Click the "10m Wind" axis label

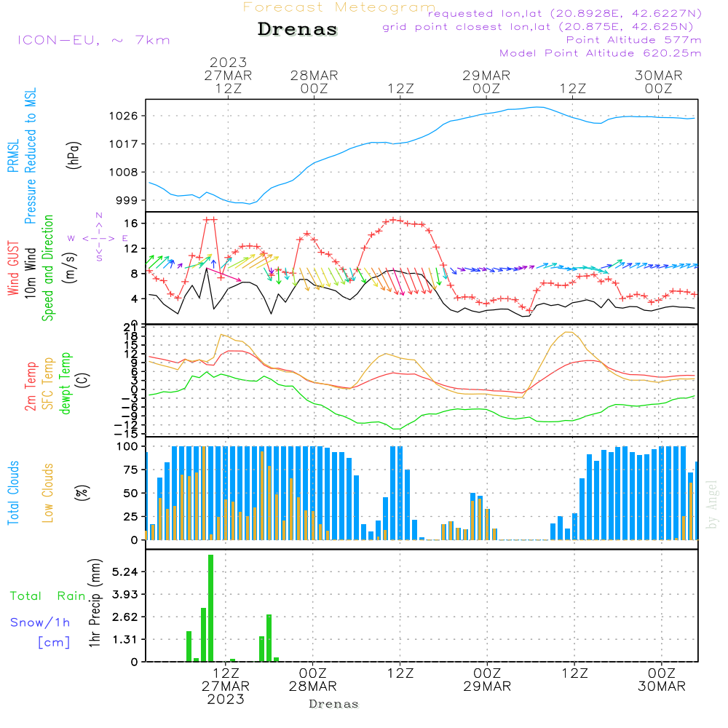pyautogui.click(x=30, y=272)
